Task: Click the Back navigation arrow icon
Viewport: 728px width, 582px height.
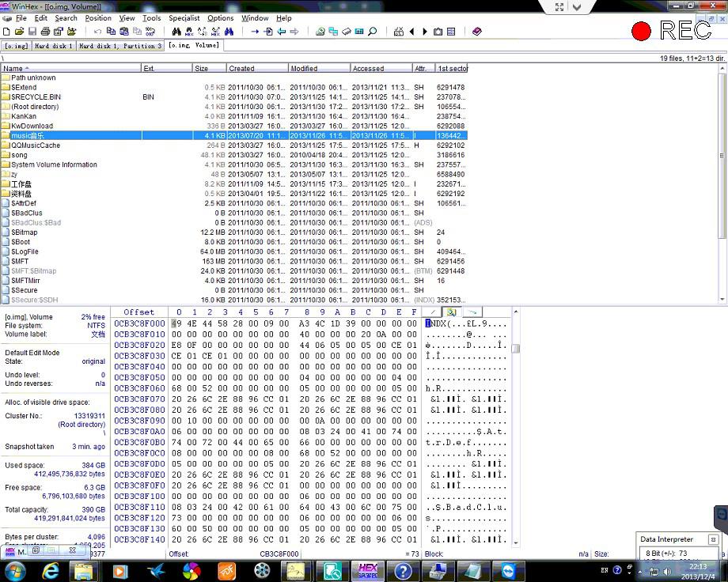Action: coord(282,32)
